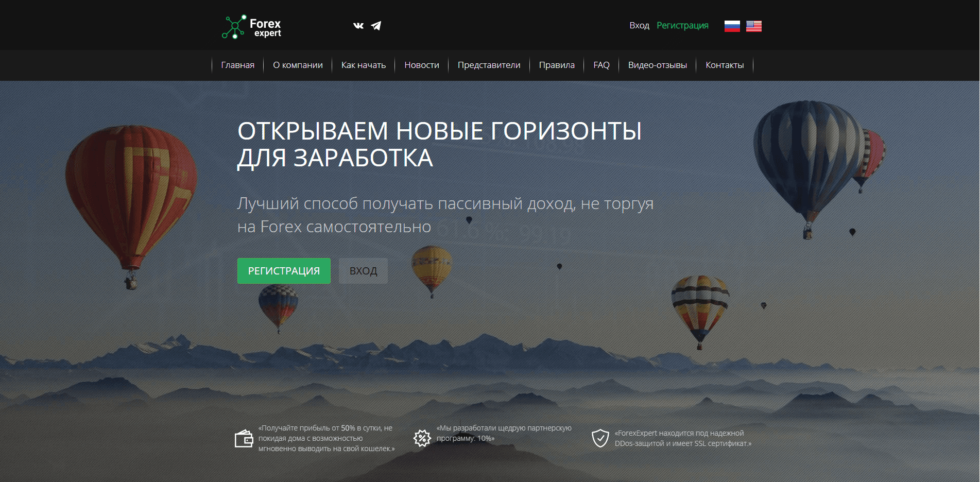Click the percent badge partner program icon
The width and height of the screenshot is (980, 482).
pos(421,437)
